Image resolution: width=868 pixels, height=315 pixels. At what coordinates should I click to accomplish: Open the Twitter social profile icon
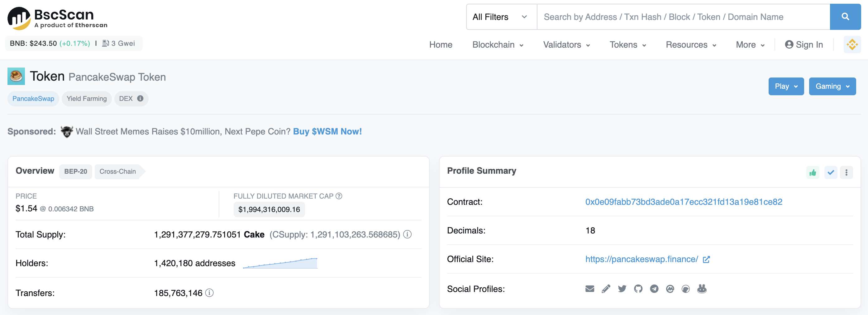click(x=622, y=289)
